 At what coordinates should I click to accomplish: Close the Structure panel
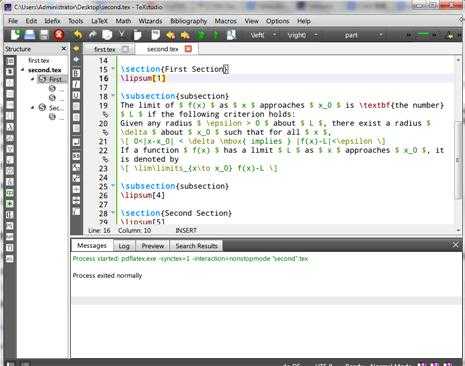tap(64, 49)
